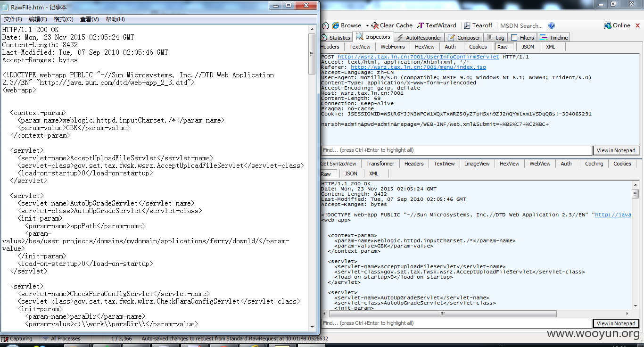
Task: Open response WebView tab
Action: pyautogui.click(x=540, y=164)
